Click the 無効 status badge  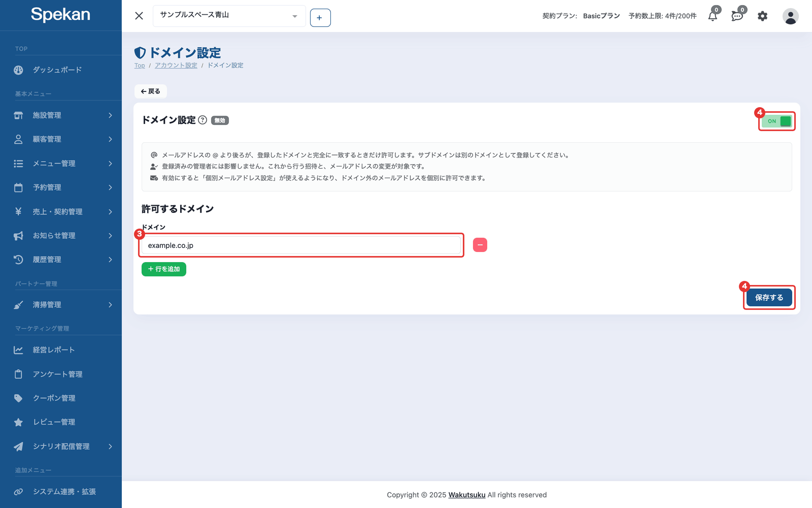(220, 120)
